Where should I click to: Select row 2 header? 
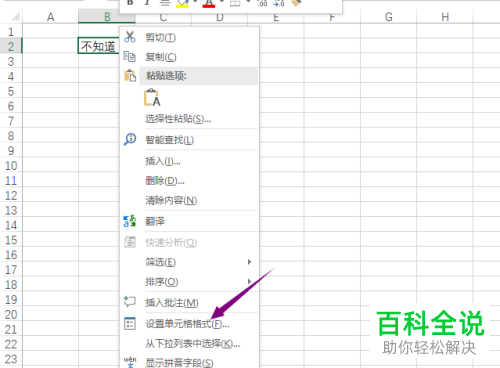[11, 46]
